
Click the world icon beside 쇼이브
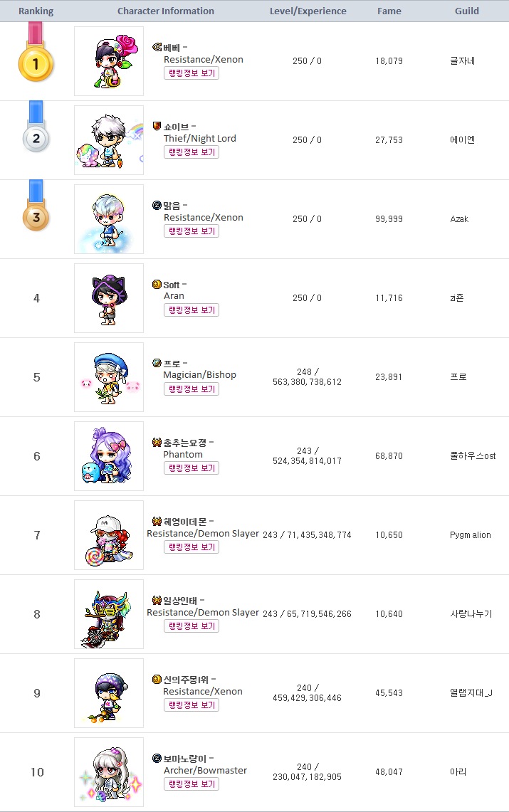pos(157,127)
